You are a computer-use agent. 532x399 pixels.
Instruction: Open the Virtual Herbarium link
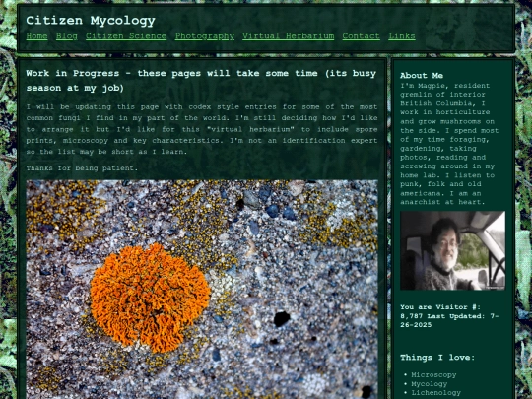(289, 36)
